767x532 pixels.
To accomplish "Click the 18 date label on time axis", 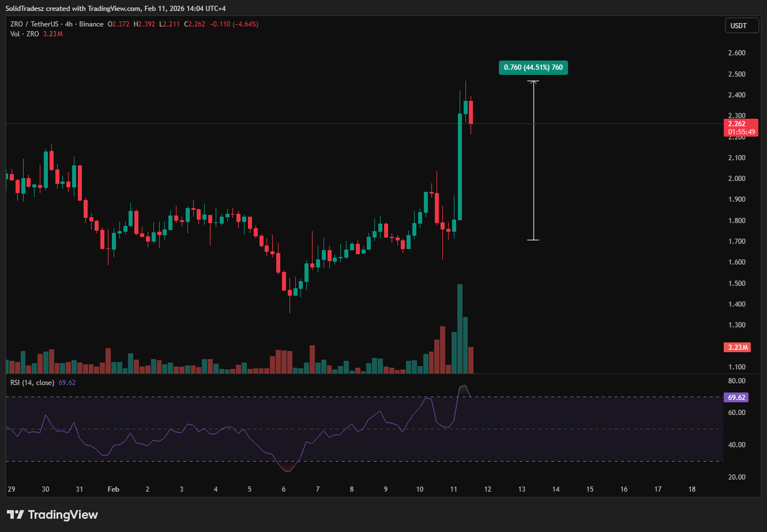I will [692, 489].
